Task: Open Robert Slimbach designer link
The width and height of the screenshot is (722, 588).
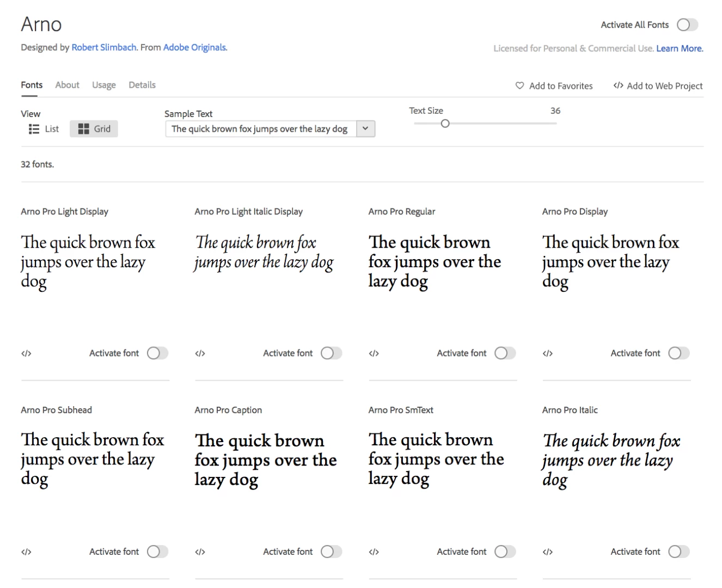Action: pyautogui.click(x=104, y=47)
